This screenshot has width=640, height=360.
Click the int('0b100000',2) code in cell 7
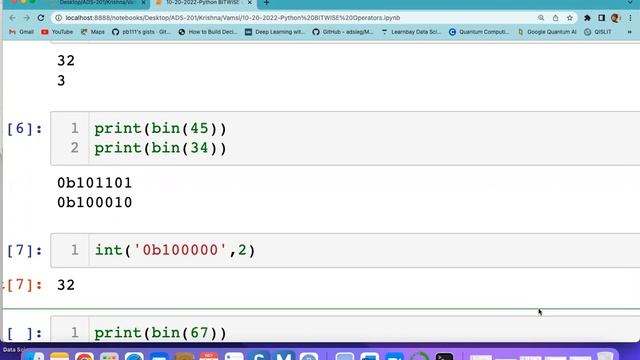point(175,250)
